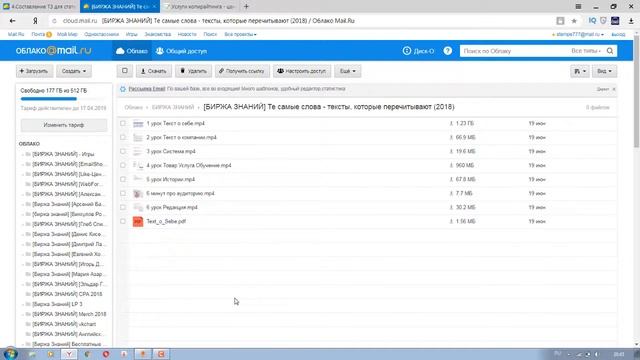Open the Ещё dropdown menu
Screen dimensions: 640x360
point(347,71)
